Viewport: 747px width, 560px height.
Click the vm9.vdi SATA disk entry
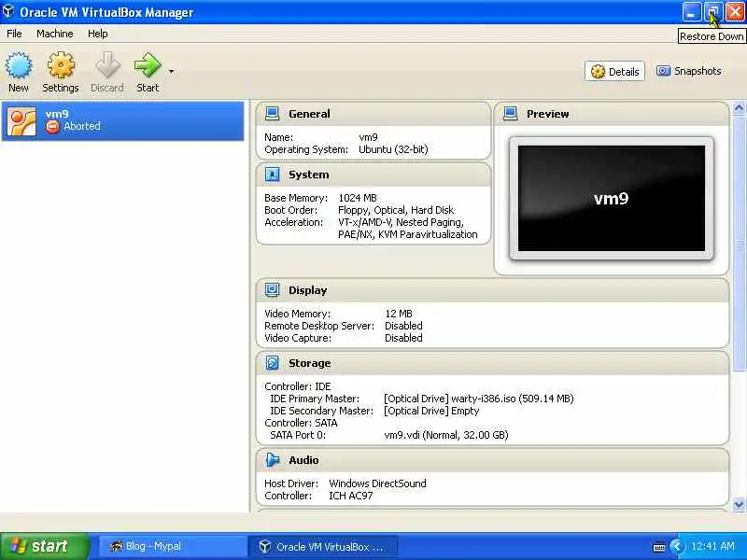point(446,435)
